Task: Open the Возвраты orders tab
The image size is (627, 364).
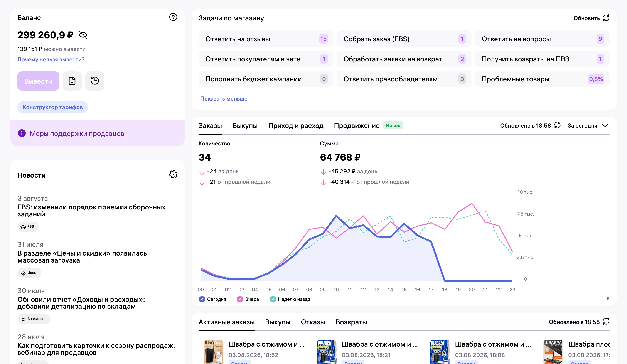Action: (351, 322)
